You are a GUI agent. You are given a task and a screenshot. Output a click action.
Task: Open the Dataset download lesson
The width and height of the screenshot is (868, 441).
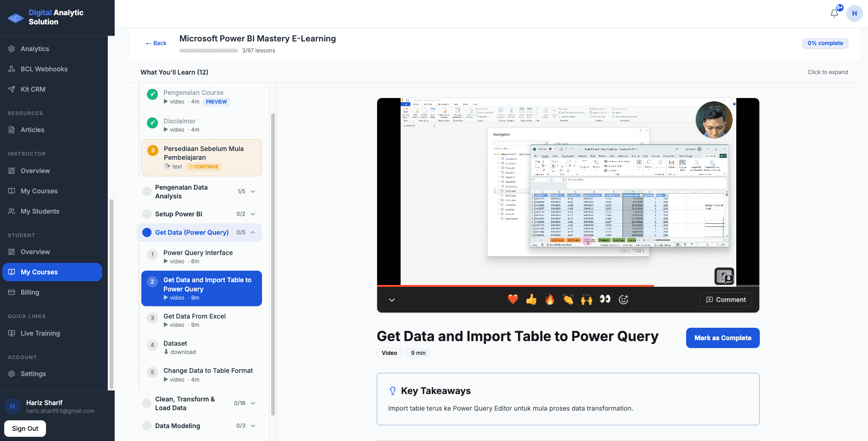[202, 348]
